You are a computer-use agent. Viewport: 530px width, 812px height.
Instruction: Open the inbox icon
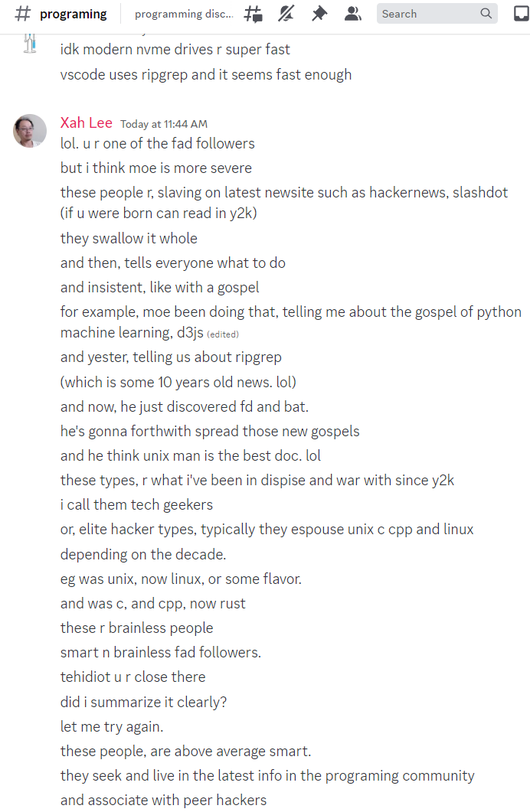[522, 14]
